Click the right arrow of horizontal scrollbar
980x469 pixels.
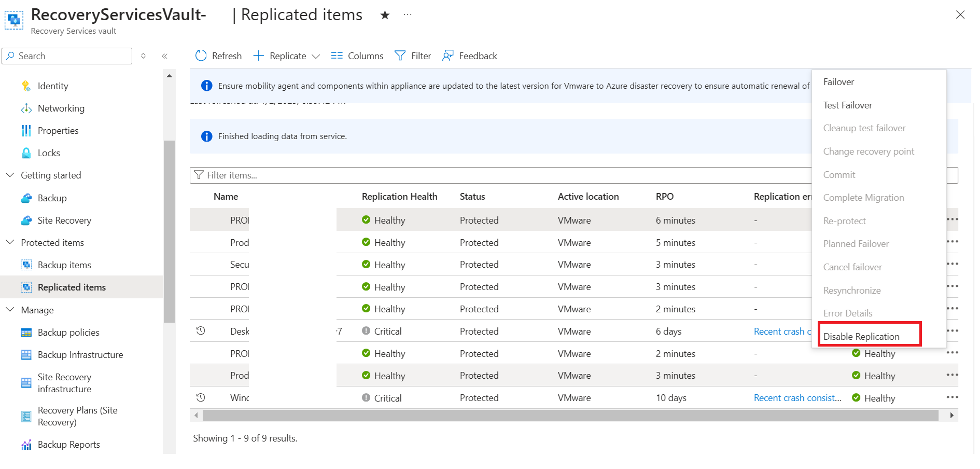[952, 416]
